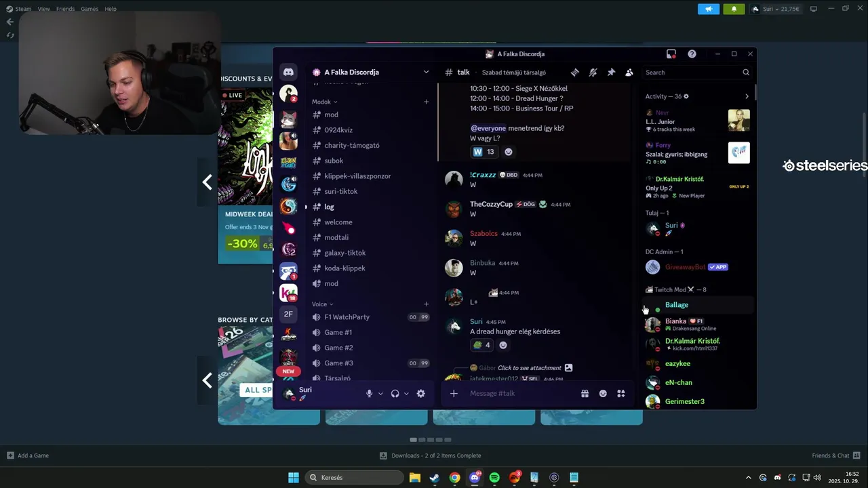Image resolution: width=868 pixels, height=488 pixels.
Task: Open Discord help question-mark icon
Action: point(692,54)
